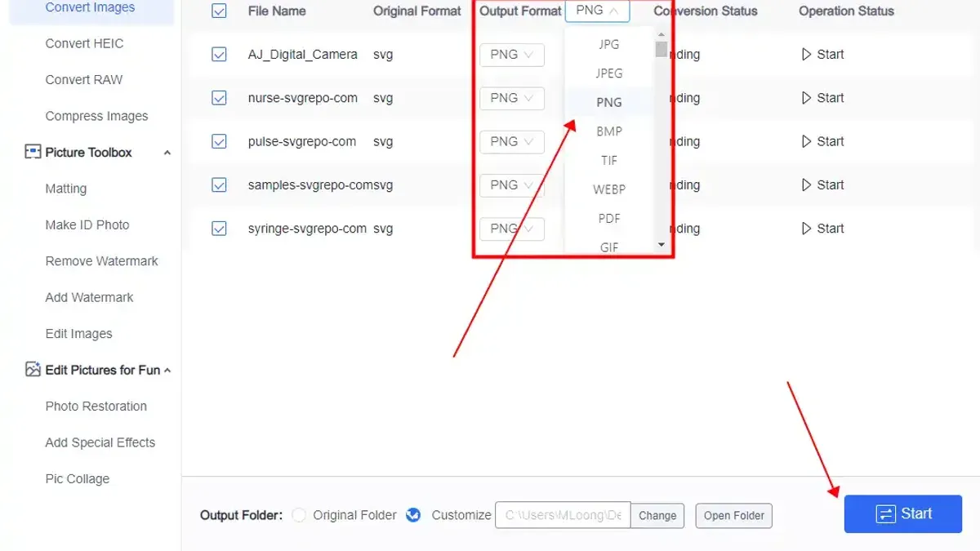980x551 pixels.
Task: Click the Open Folder button
Action: click(734, 516)
